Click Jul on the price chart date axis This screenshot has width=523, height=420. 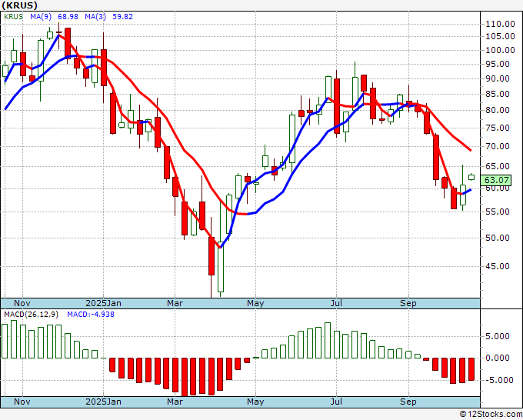pos(336,303)
